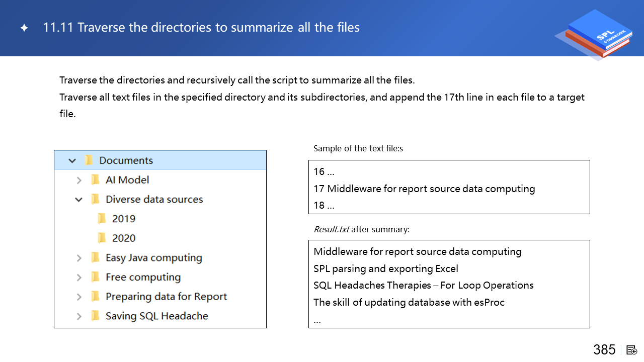Click the 2019 folder icon
This screenshot has width=644, height=362.
102,219
